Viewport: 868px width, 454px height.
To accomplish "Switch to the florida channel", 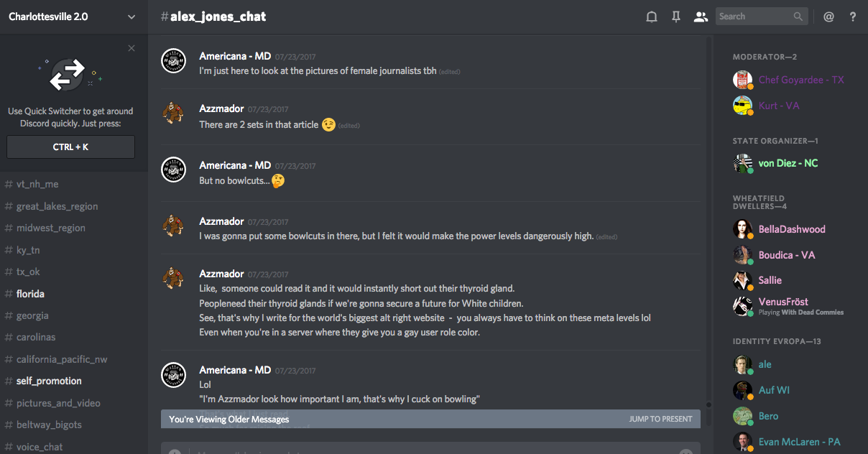I will click(30, 294).
